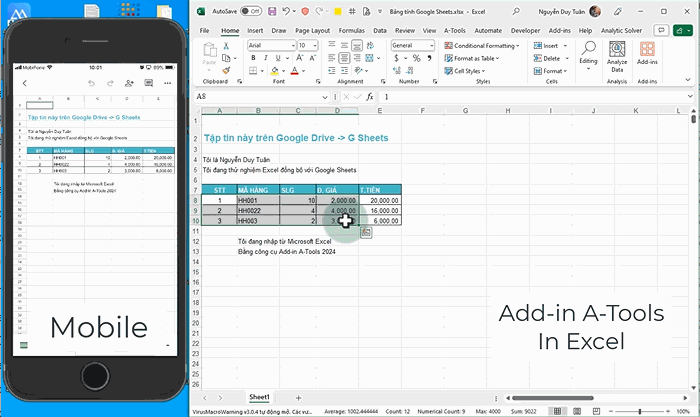This screenshot has width=700, height=417.
Task: Add a new sheet with plus button
Action: [298, 397]
